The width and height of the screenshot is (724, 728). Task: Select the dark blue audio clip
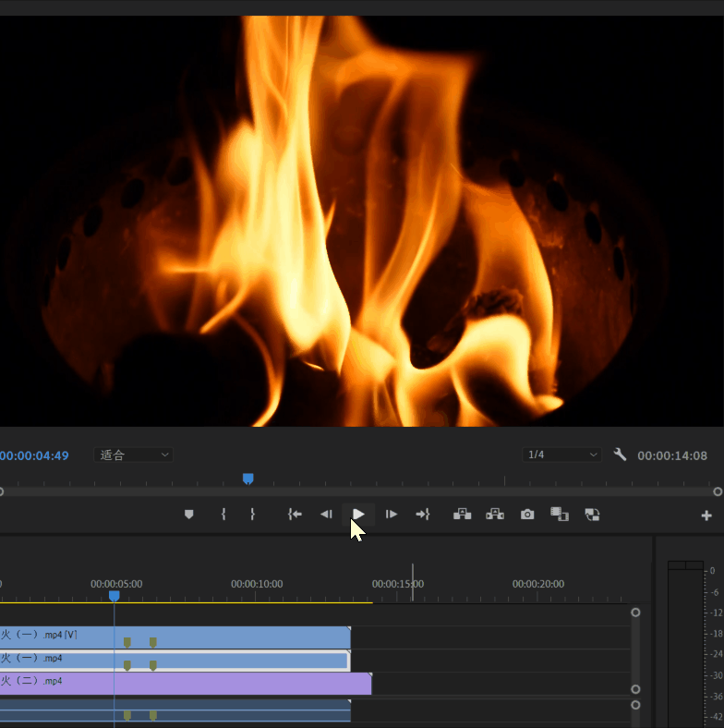175,710
